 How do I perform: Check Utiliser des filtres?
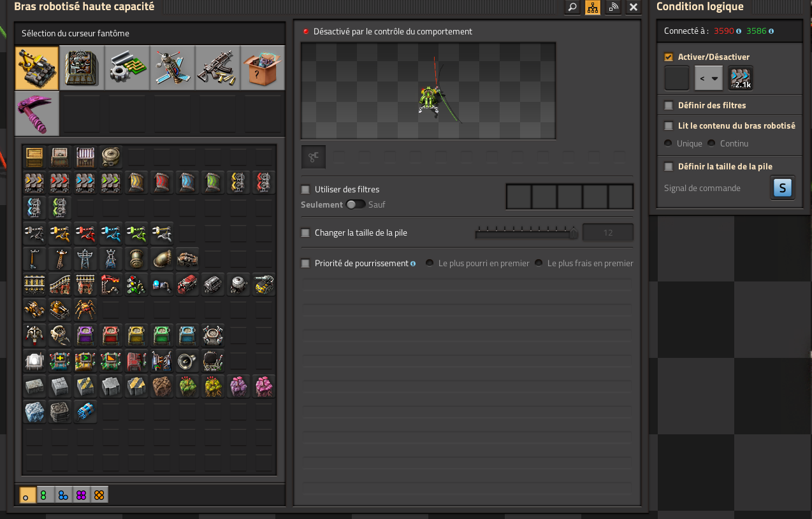tap(305, 190)
